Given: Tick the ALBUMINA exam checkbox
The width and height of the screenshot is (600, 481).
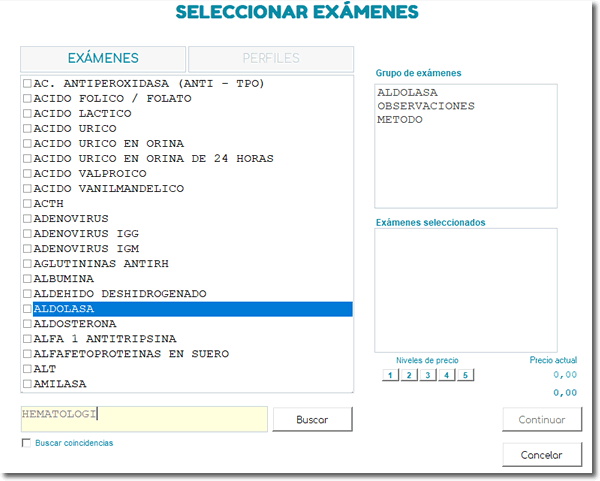Looking at the screenshot, I should tap(27, 279).
